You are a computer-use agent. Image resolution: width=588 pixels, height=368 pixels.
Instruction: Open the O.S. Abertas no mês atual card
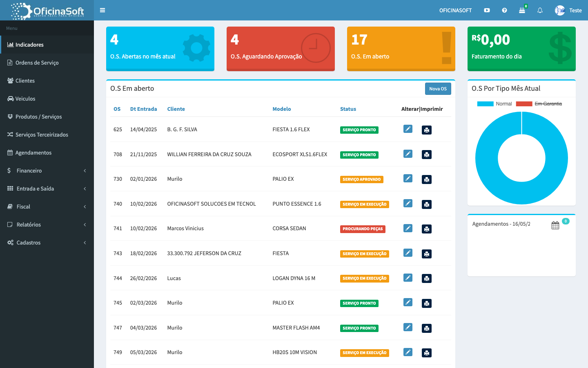[160, 49]
